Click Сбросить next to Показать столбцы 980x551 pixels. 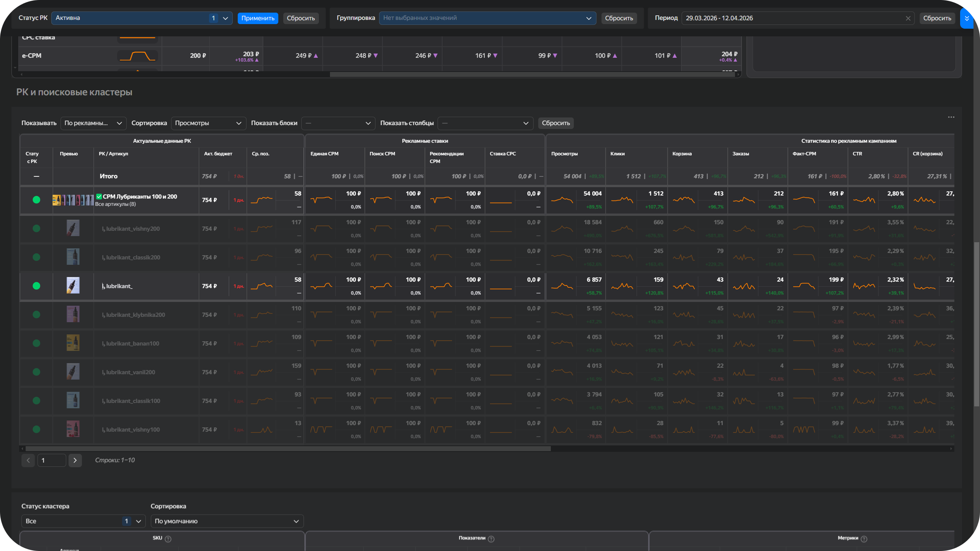point(555,123)
